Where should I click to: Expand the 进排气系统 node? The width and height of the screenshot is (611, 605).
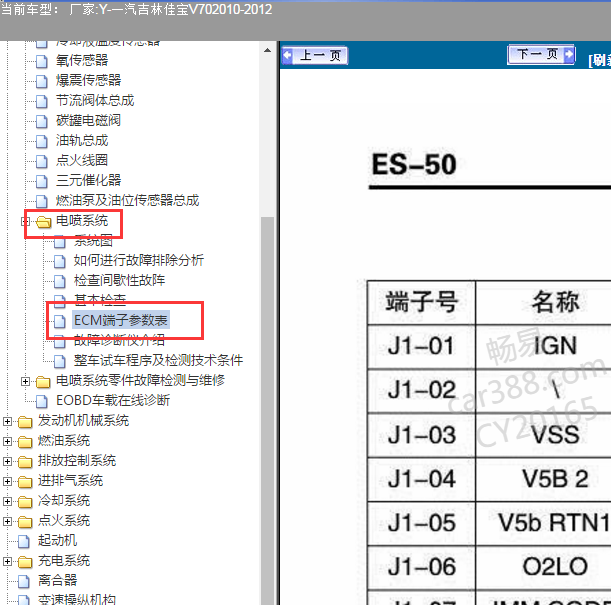pos(7,481)
